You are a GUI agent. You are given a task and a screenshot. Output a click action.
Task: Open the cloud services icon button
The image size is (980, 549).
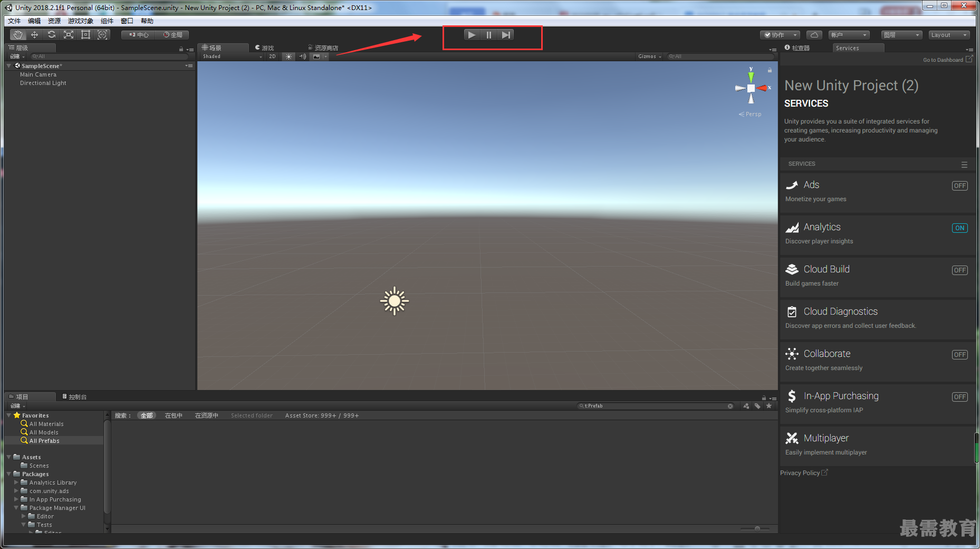(814, 35)
